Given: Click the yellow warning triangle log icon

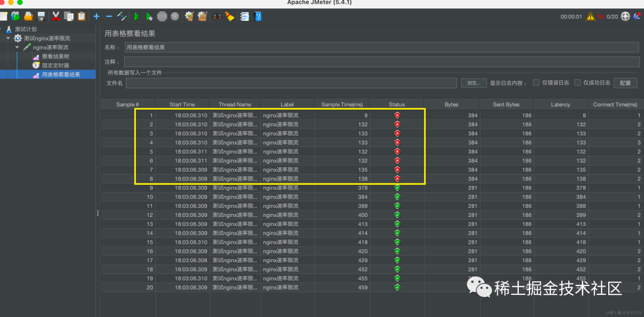Looking at the screenshot, I should coord(590,17).
